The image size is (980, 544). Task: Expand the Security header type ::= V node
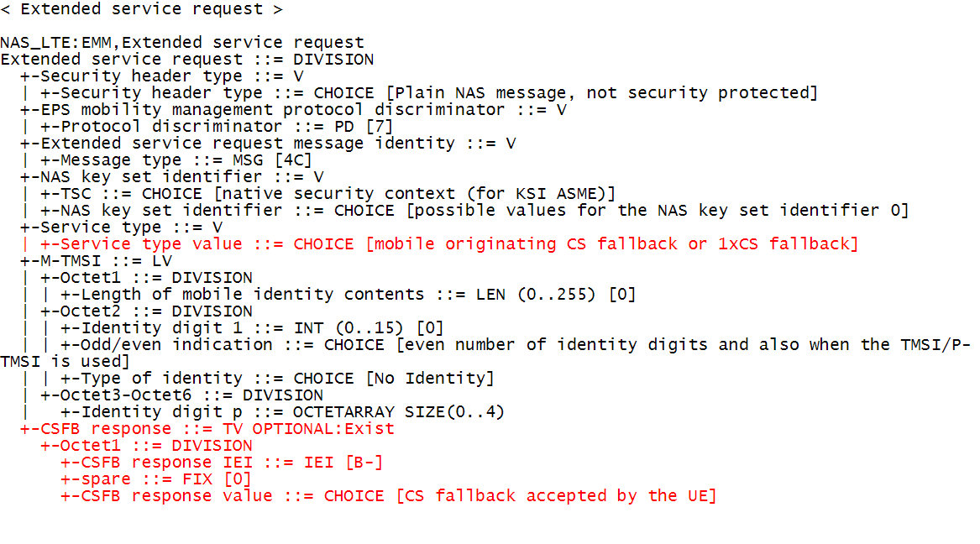162,76
